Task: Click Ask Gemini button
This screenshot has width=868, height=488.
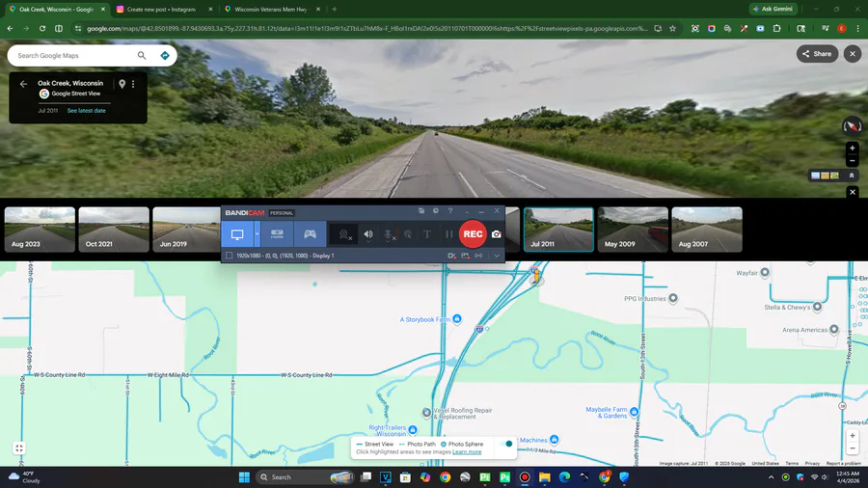Action: coord(773,9)
